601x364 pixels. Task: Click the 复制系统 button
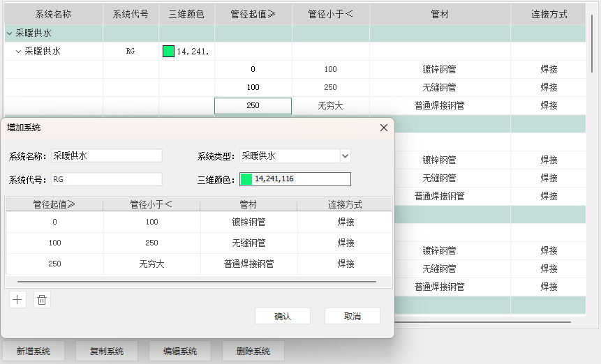(107, 351)
